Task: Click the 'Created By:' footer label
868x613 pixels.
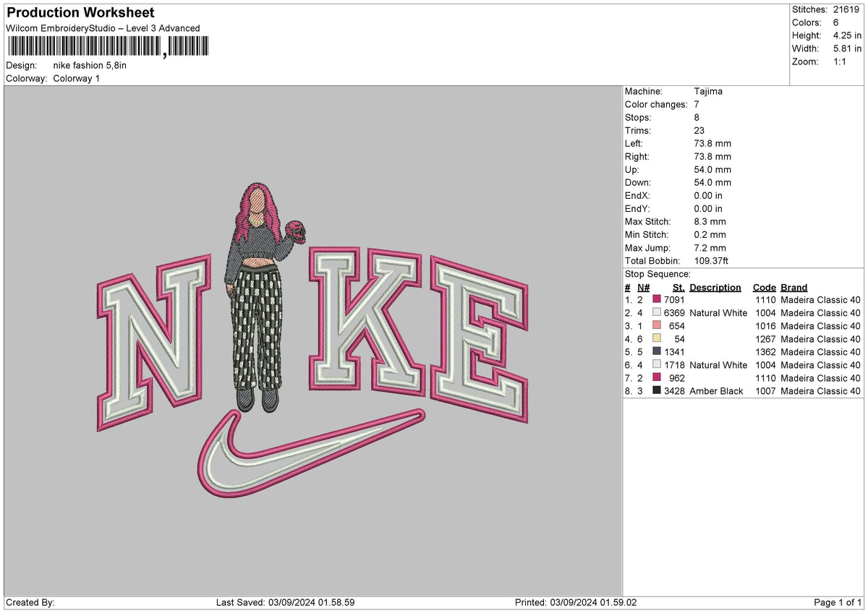Action: (30, 603)
